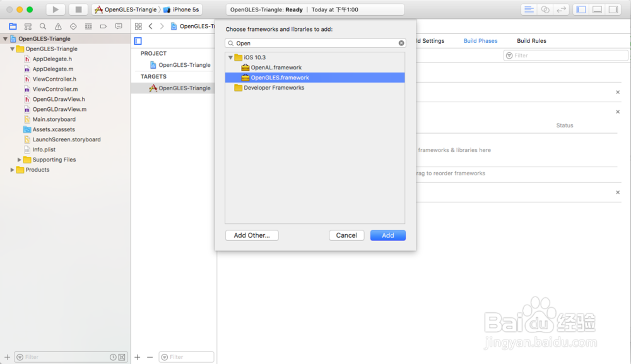Remove selected target with minus button
The height and width of the screenshot is (364, 631).
[150, 357]
